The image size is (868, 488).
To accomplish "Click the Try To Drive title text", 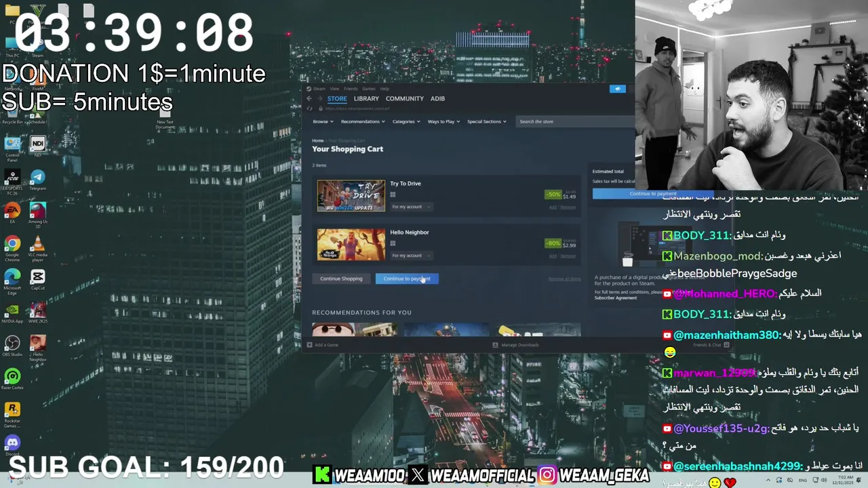I will [406, 184].
